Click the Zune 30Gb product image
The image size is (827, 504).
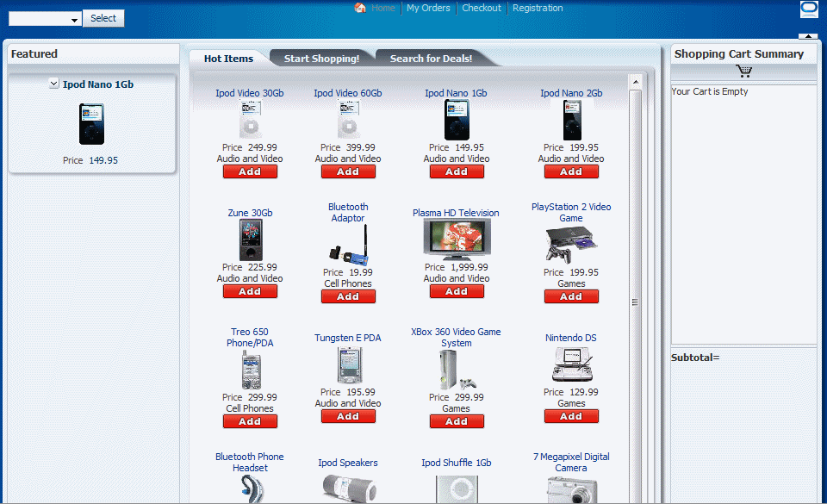251,240
